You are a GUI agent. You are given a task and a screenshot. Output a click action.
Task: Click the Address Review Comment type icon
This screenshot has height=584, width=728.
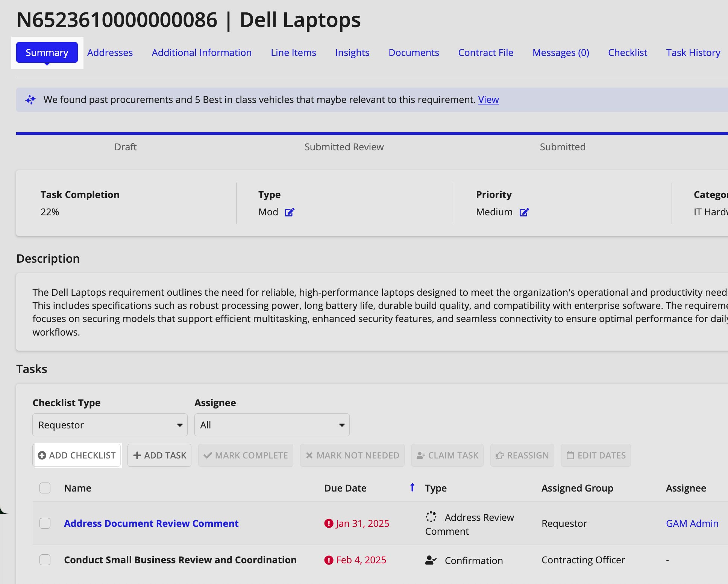click(x=431, y=517)
